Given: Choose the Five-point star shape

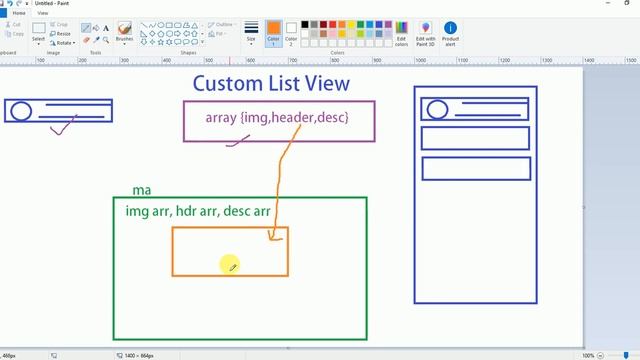Looking at the screenshot, I should (x=161, y=42).
